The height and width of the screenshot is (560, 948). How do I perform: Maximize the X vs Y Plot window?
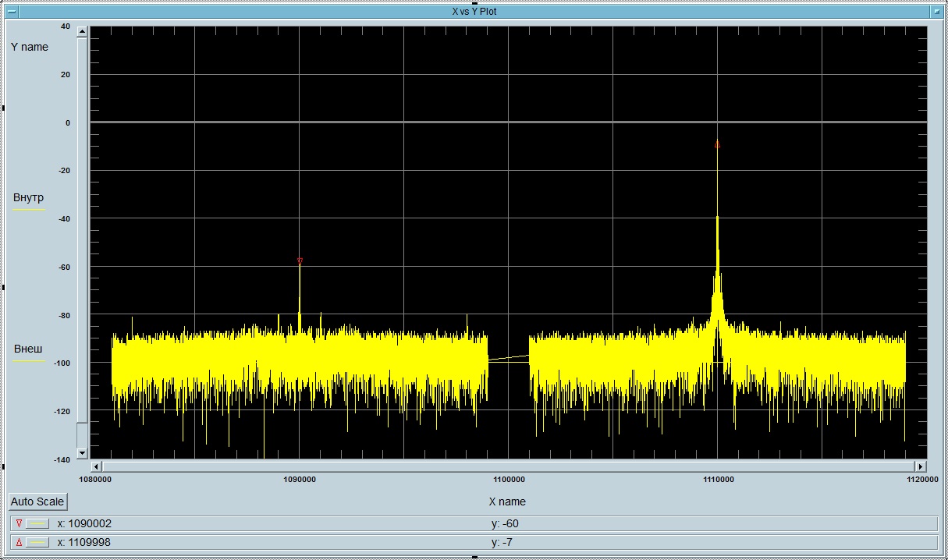tap(936, 12)
